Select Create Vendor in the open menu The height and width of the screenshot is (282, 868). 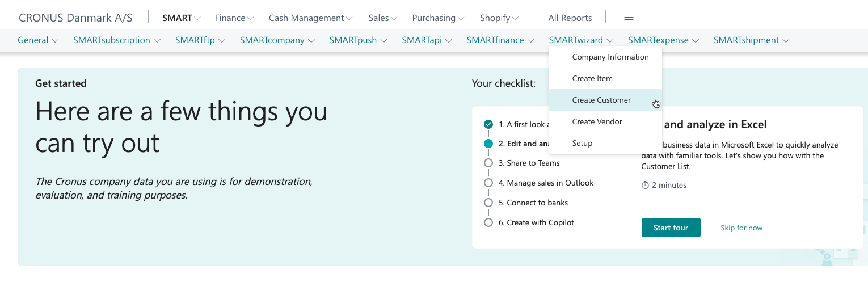coord(597,121)
